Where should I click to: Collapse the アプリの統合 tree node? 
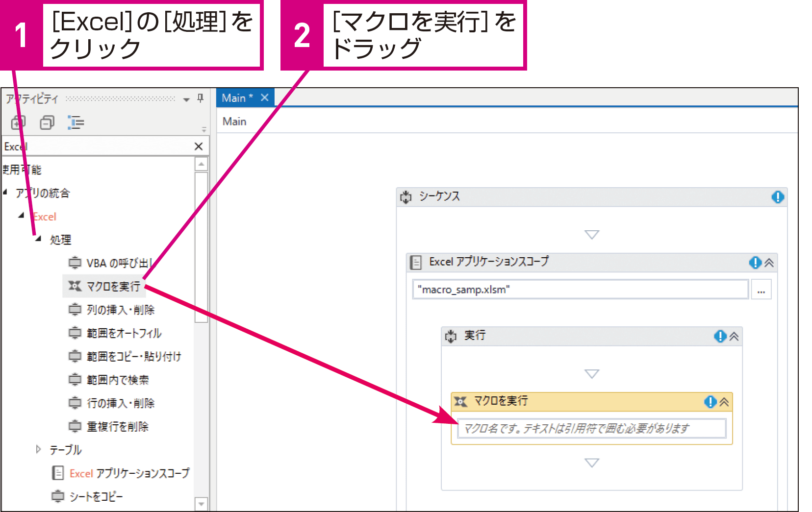pos(5,193)
